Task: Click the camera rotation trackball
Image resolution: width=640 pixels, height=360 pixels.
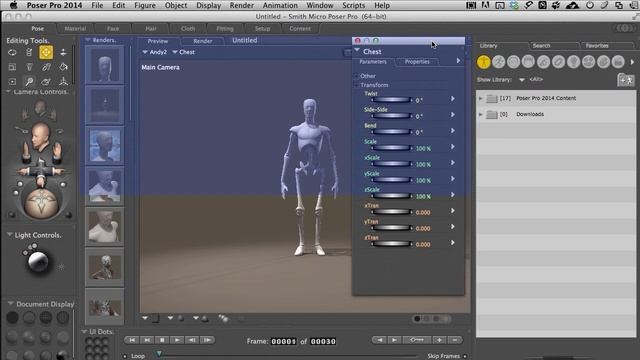Action: 41,202
